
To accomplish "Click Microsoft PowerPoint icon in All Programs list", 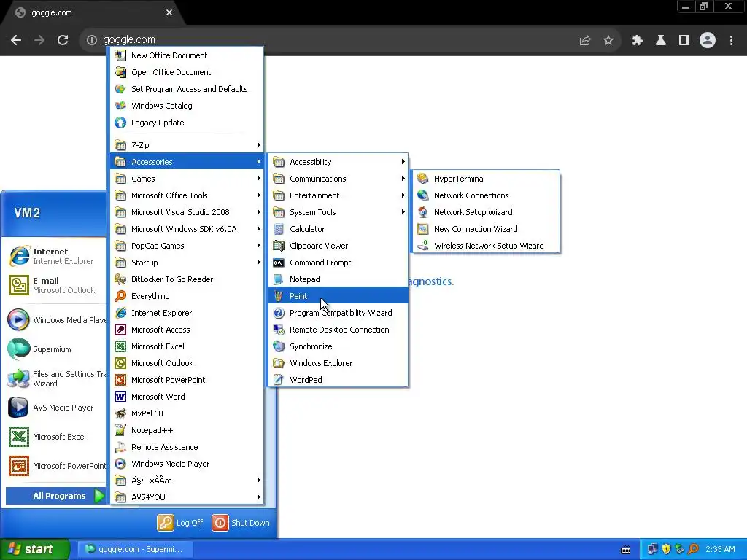I will click(120, 379).
